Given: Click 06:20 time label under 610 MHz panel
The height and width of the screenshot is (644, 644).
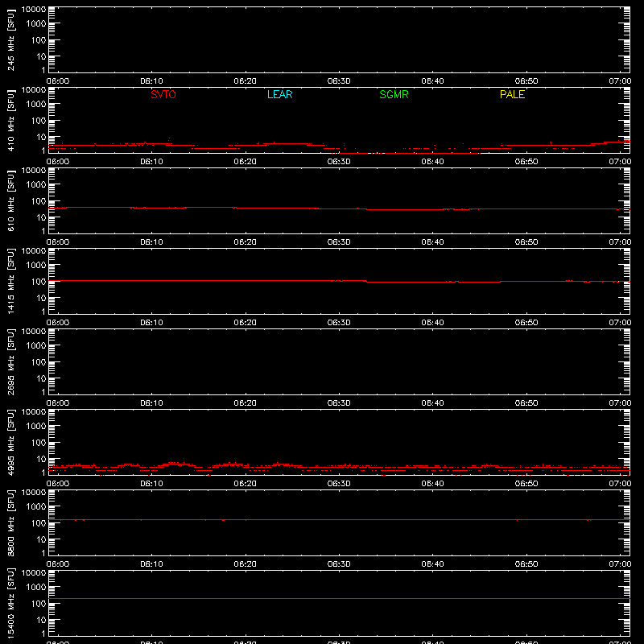Looking at the screenshot, I should tap(246, 242).
